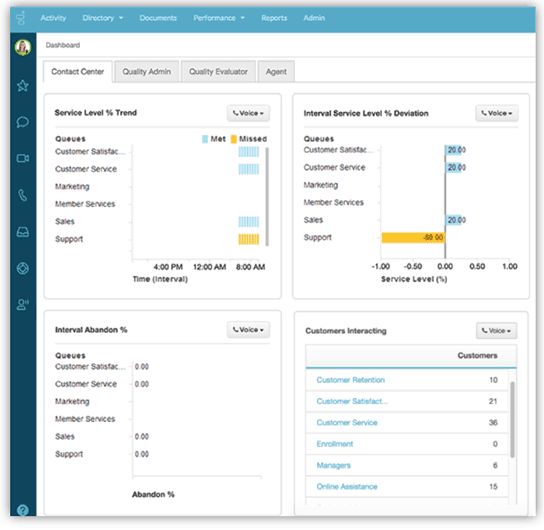Open Voice dropdown in Service Level Trend

(248, 113)
